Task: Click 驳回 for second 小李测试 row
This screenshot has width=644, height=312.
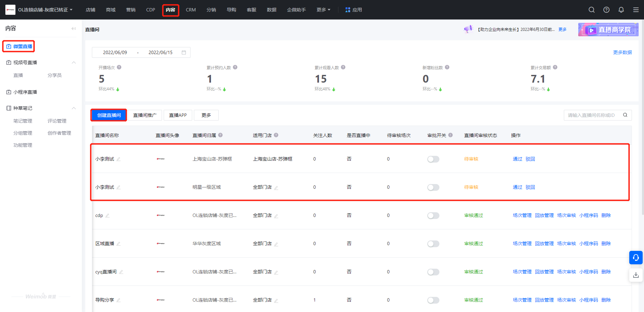Action: [x=530, y=187]
